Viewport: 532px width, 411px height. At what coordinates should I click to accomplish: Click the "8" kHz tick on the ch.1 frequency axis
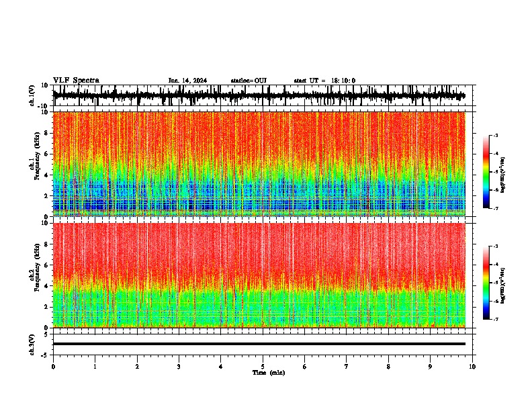tap(47, 133)
